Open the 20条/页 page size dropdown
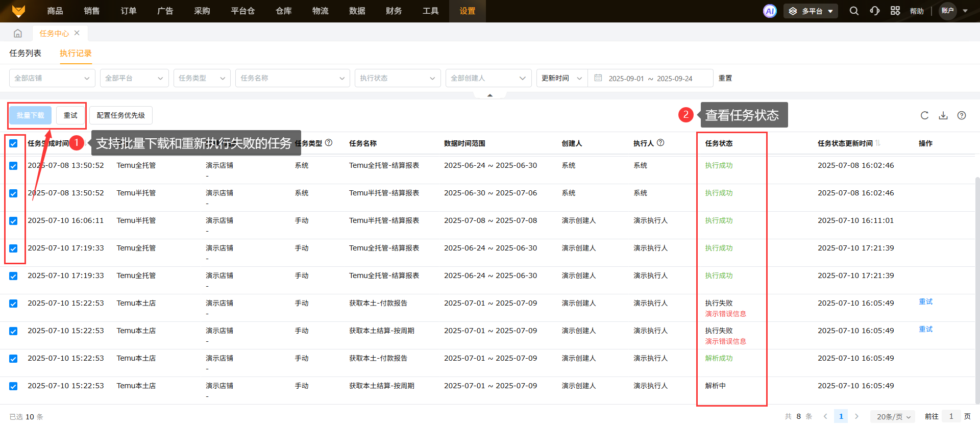This screenshot has height=427, width=980. coord(893,416)
